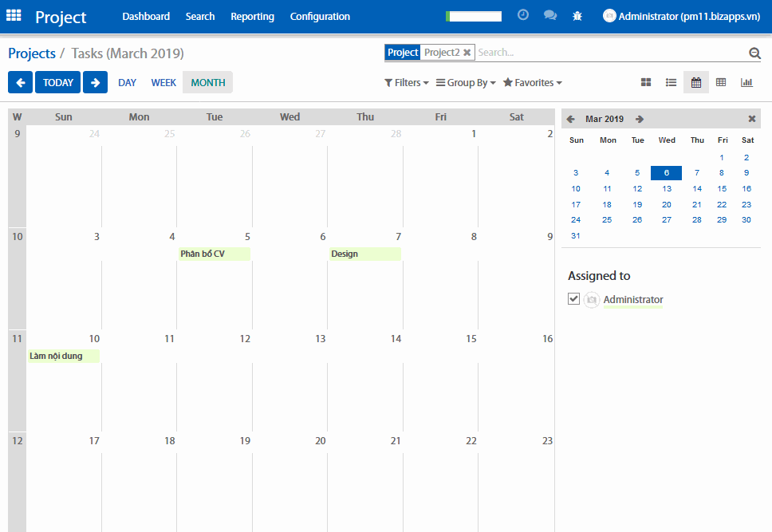
Task: Switch to List view
Action: tap(672, 82)
